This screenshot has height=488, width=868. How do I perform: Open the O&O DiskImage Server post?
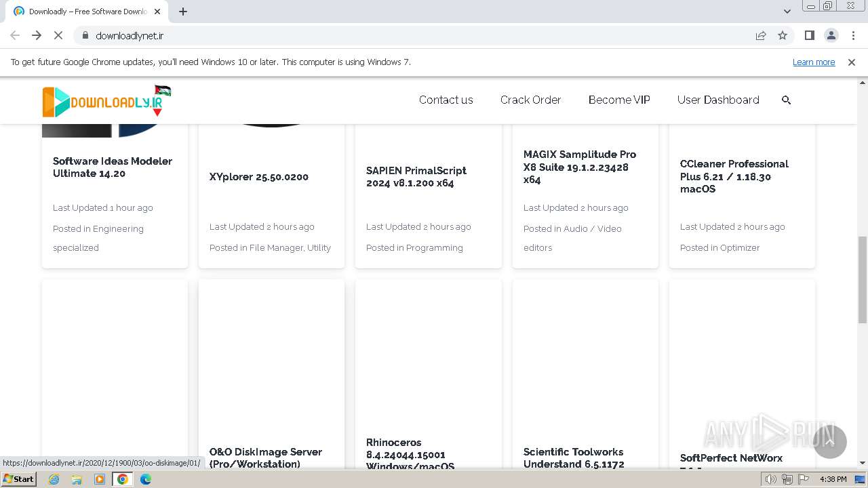266,457
